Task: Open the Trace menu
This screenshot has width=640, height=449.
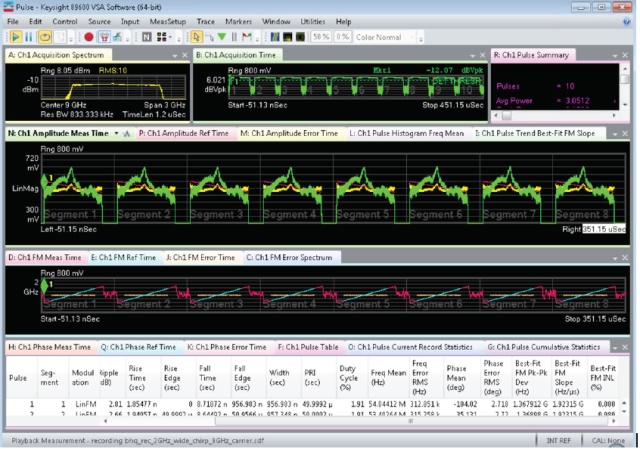Action: (x=206, y=22)
